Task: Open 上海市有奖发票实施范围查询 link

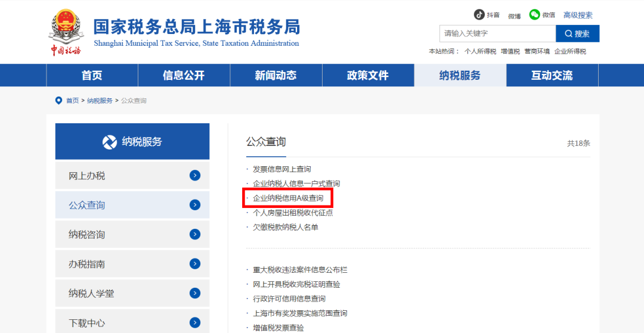Action: click(x=300, y=313)
